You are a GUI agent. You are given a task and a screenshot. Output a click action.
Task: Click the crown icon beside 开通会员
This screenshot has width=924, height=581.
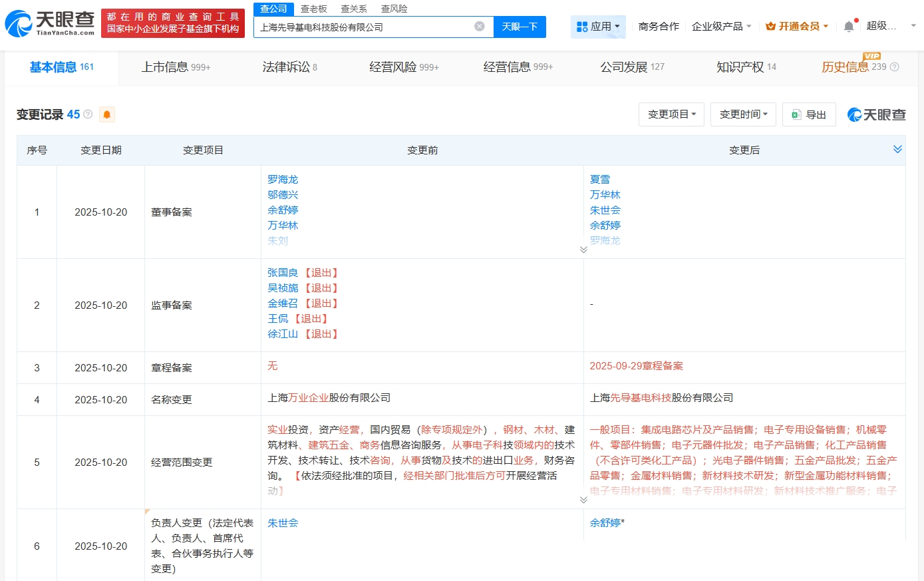click(x=772, y=25)
